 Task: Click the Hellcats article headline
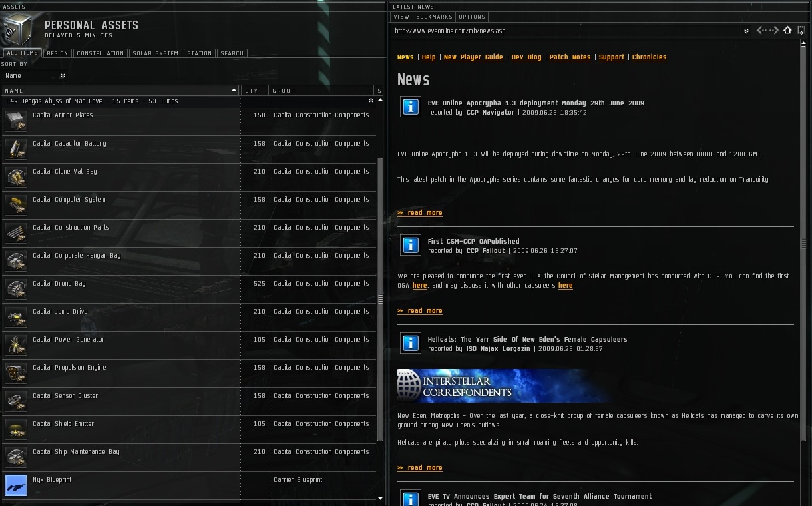click(x=528, y=340)
